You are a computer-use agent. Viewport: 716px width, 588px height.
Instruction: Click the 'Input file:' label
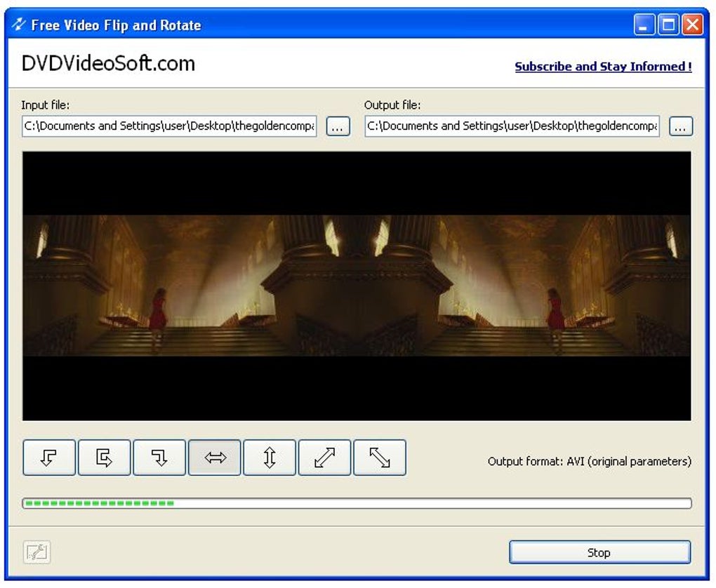click(x=45, y=105)
